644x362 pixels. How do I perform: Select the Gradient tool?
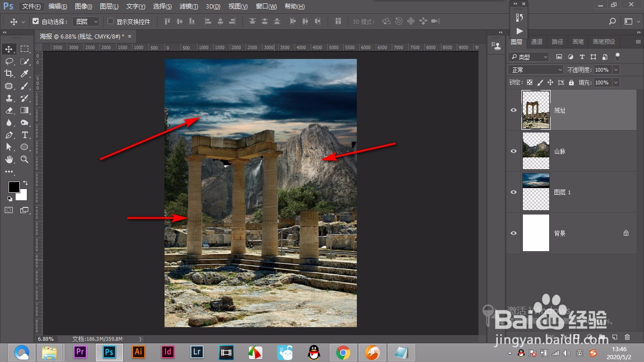[x=25, y=110]
